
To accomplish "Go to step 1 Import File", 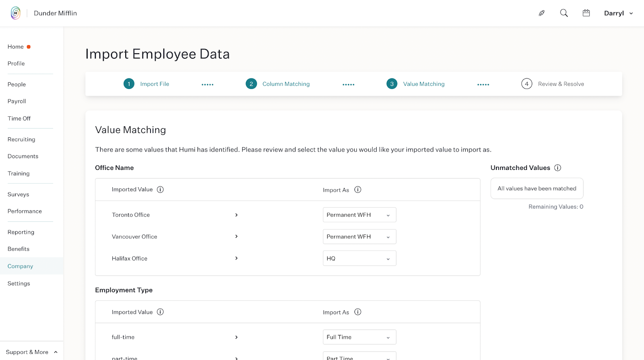I will point(146,84).
